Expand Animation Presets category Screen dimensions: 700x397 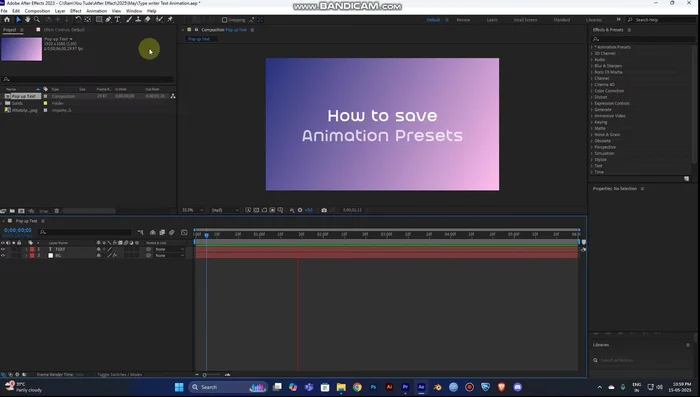tap(592, 47)
